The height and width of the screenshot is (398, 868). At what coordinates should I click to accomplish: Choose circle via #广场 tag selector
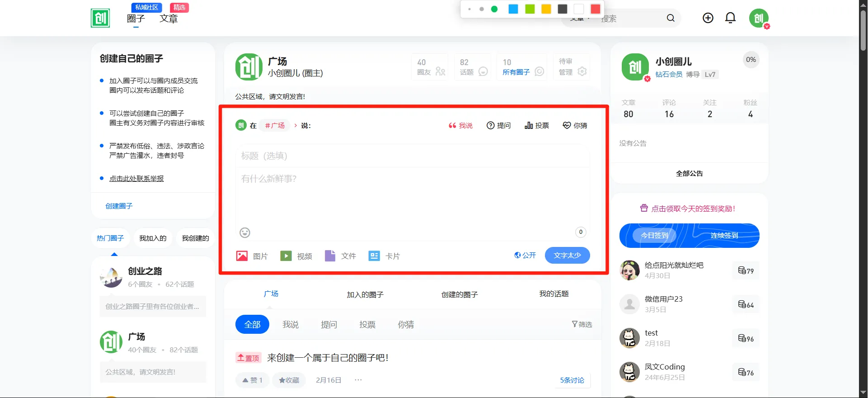pos(275,126)
